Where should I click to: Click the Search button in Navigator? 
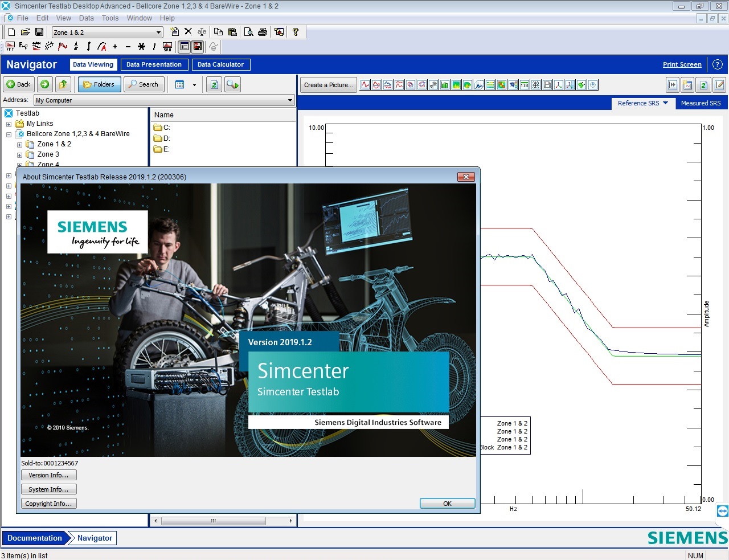[145, 84]
